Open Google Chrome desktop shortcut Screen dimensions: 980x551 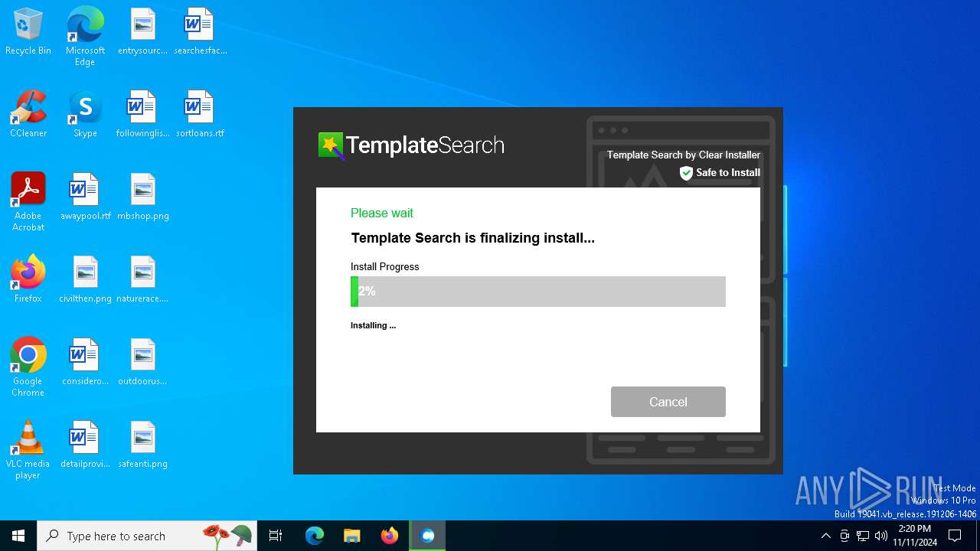click(x=28, y=367)
